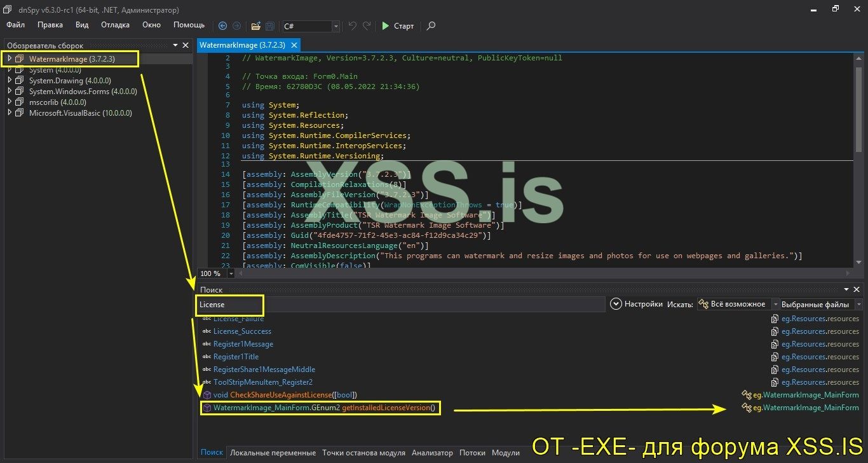Screen dimensions: 868x463
Task: Select mscorlib (4.0.0.0) in assembly tree
Action: click(58, 102)
